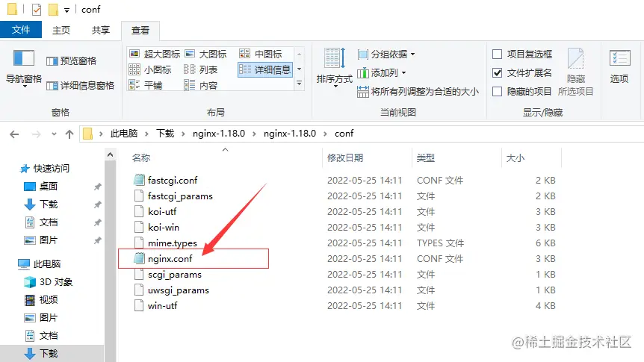The width and height of the screenshot is (644, 362).
Task: Sort by the 名称 column header
Action: tap(141, 158)
